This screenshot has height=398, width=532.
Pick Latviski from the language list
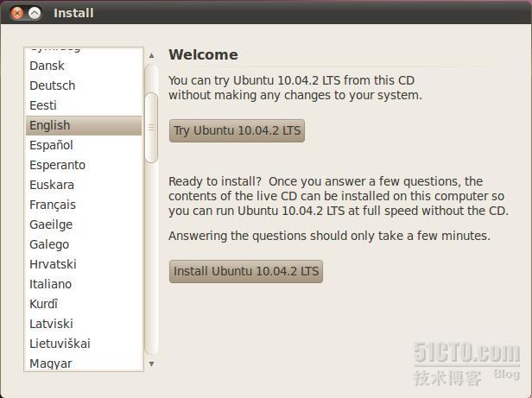(84, 324)
